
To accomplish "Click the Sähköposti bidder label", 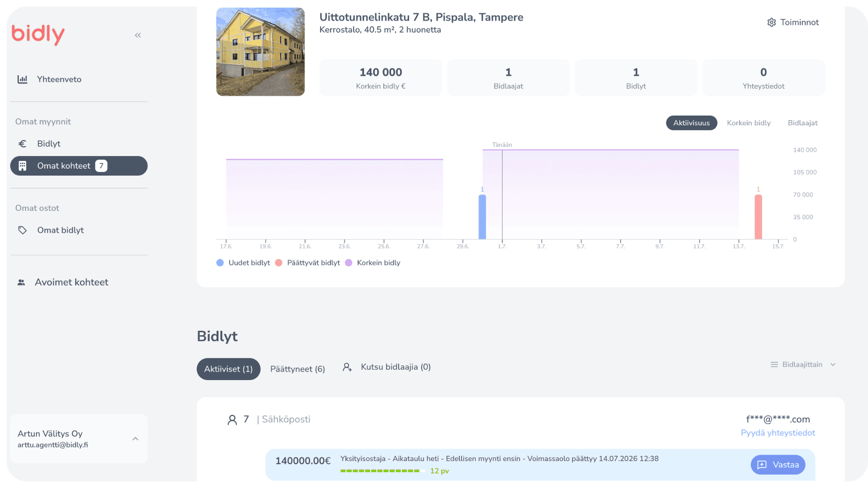I will [x=286, y=419].
